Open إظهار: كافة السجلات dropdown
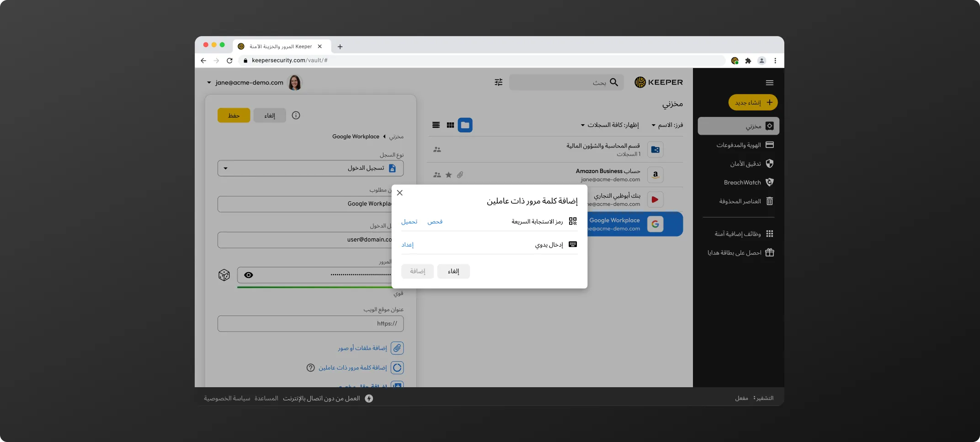Image resolution: width=980 pixels, height=442 pixels. (610, 125)
